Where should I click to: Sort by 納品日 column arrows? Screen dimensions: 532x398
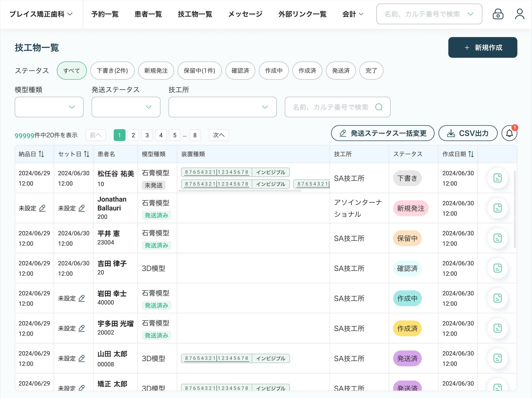41,154
